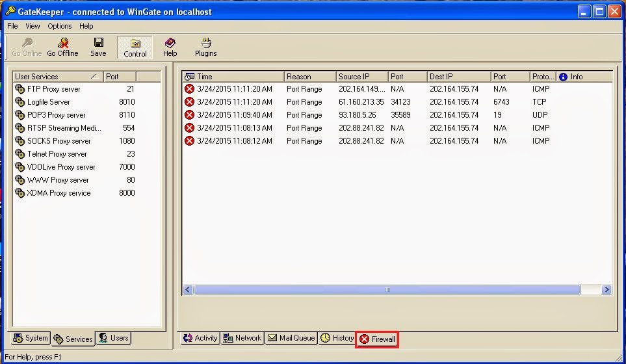
Task: Open the Options menu
Action: click(x=60, y=26)
